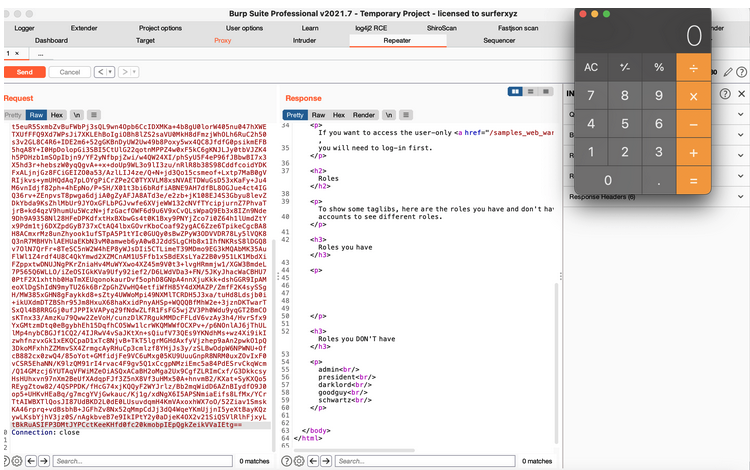
Task: Go to next match in Response search
Action: click(x=326, y=461)
